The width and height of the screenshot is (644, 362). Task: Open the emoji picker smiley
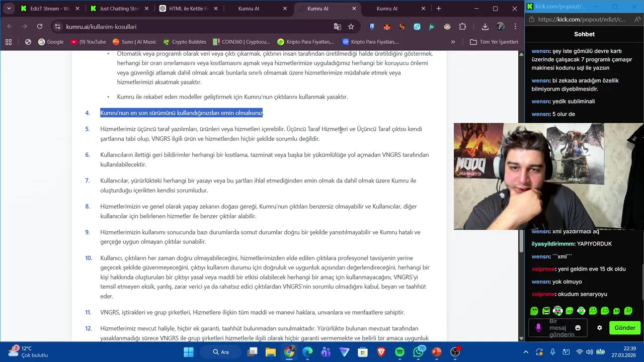(578, 328)
